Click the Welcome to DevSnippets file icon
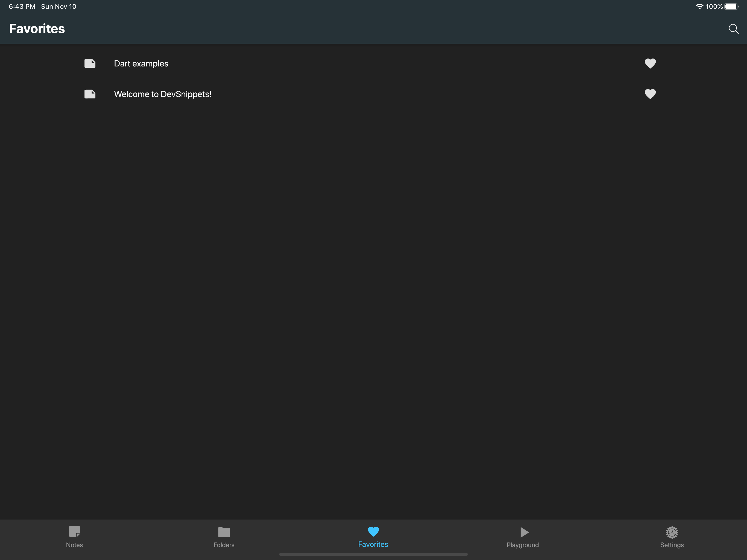Viewport: 747px width, 560px height. [x=90, y=94]
